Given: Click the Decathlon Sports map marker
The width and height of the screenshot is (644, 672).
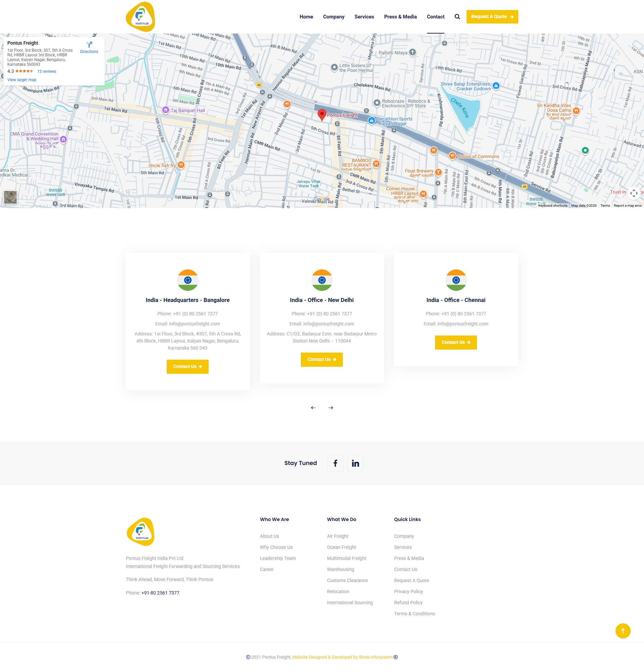Looking at the screenshot, I should tap(371, 120).
